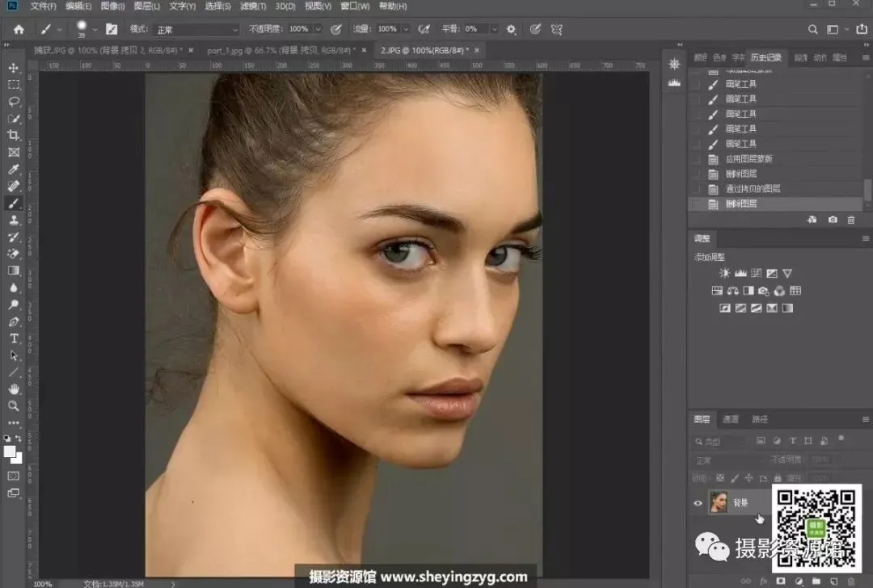Open the brush preset picker dropdown
The height and width of the screenshot is (588, 873).
click(95, 29)
